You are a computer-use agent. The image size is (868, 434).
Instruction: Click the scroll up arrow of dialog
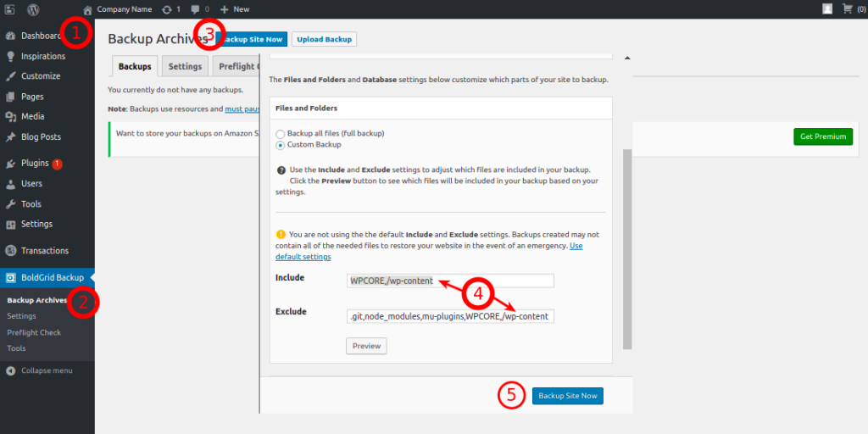tap(627, 58)
